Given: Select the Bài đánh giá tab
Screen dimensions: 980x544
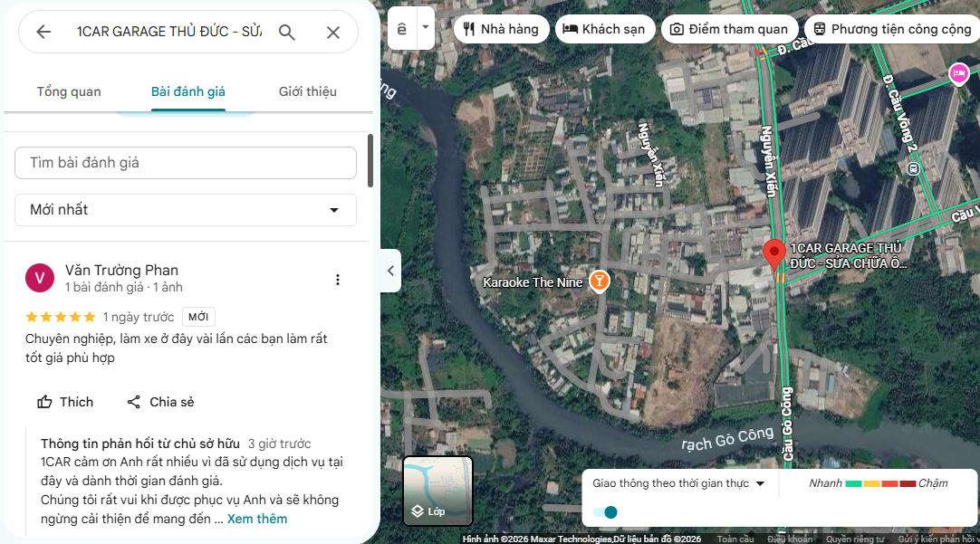Looking at the screenshot, I should tap(188, 91).
